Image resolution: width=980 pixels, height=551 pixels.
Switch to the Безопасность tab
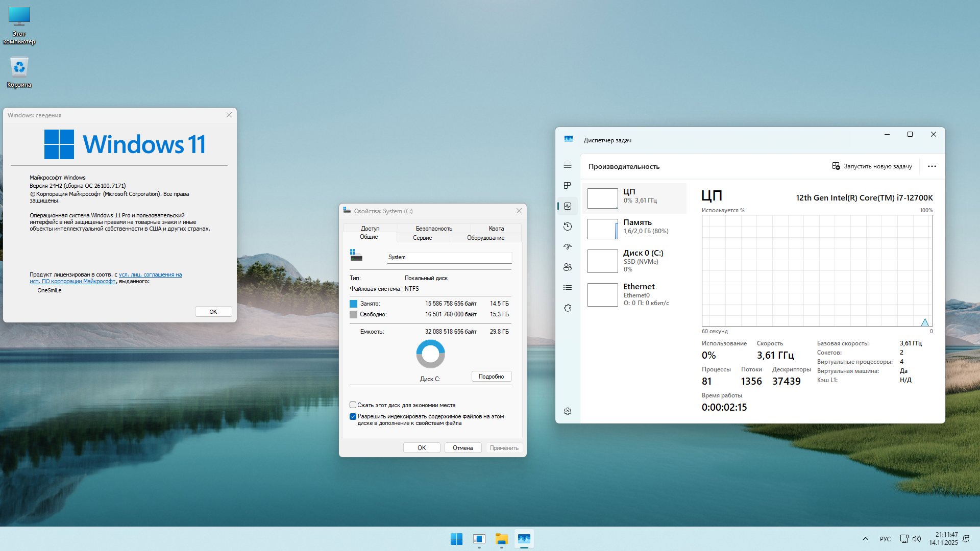click(x=434, y=229)
